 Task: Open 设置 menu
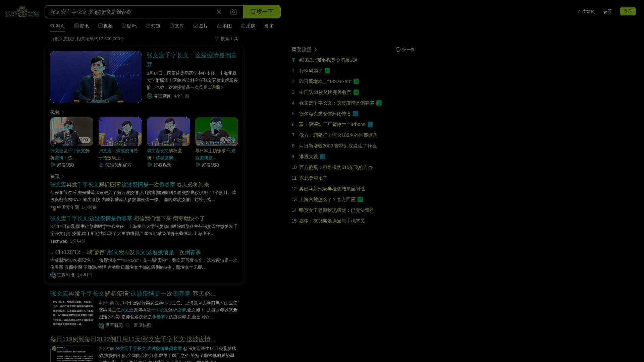(x=607, y=11)
